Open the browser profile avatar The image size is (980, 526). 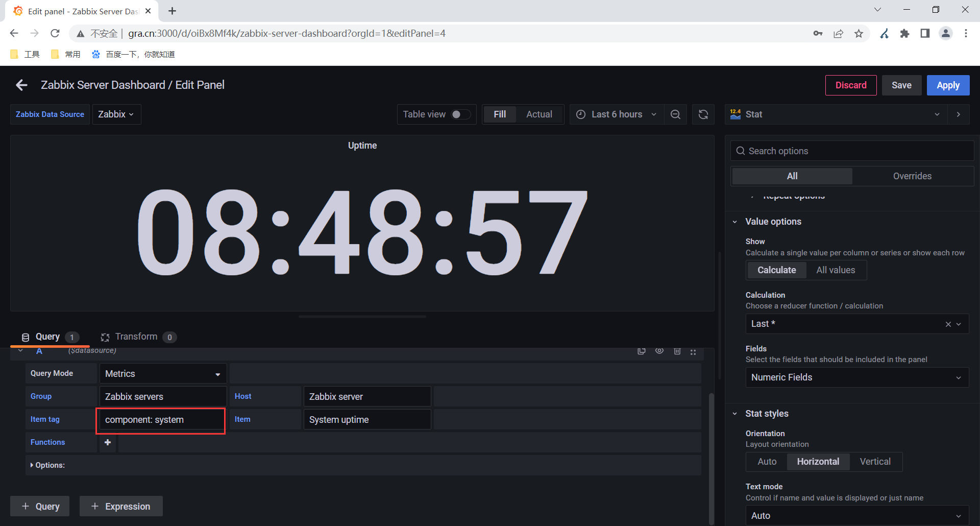(946, 33)
